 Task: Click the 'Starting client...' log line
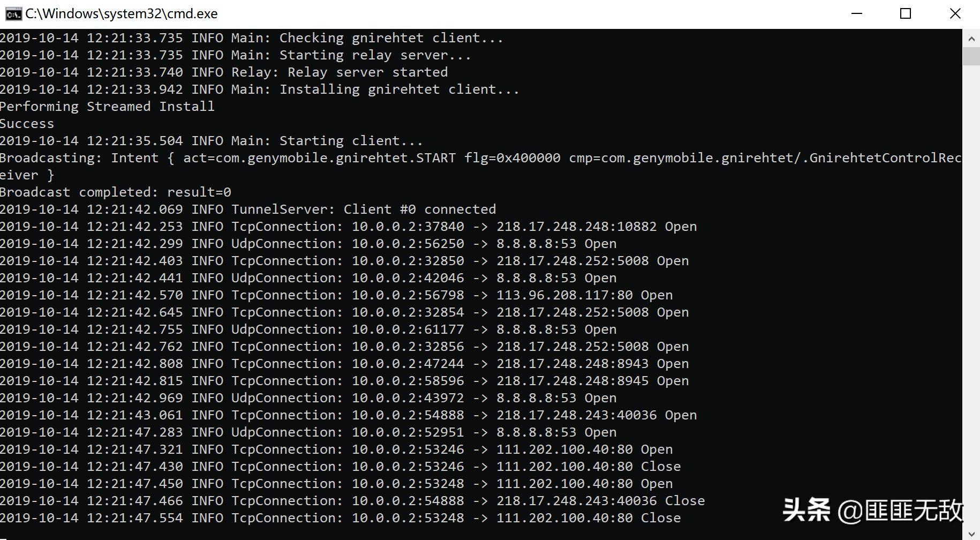point(351,141)
